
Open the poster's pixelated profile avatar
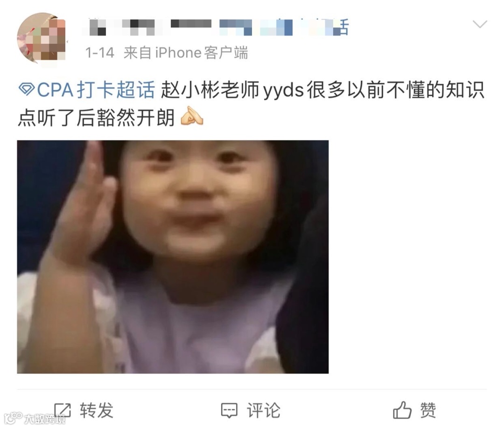pyautogui.click(x=42, y=38)
